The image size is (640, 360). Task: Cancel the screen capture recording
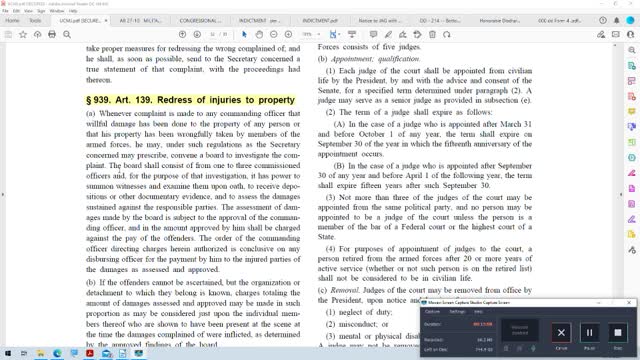pyautogui.click(x=561, y=333)
